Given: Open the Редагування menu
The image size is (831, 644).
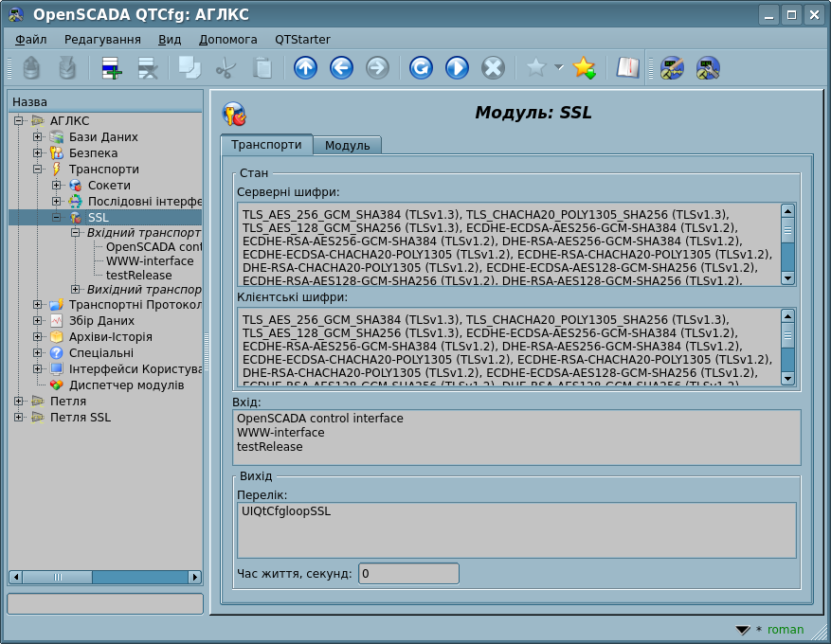Looking at the screenshot, I should [x=102, y=39].
